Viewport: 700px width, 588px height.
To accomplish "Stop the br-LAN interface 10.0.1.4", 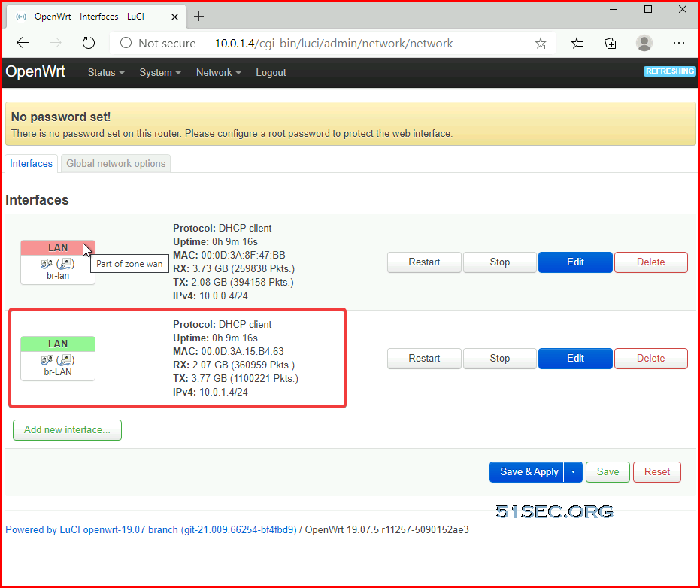I will pos(499,359).
